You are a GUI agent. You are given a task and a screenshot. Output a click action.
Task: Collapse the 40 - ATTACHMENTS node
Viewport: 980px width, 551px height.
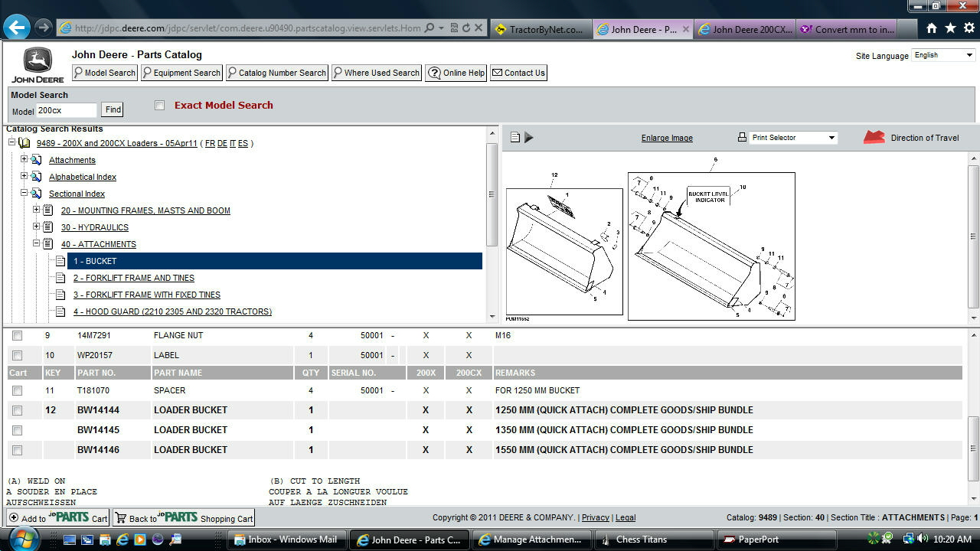(x=36, y=243)
